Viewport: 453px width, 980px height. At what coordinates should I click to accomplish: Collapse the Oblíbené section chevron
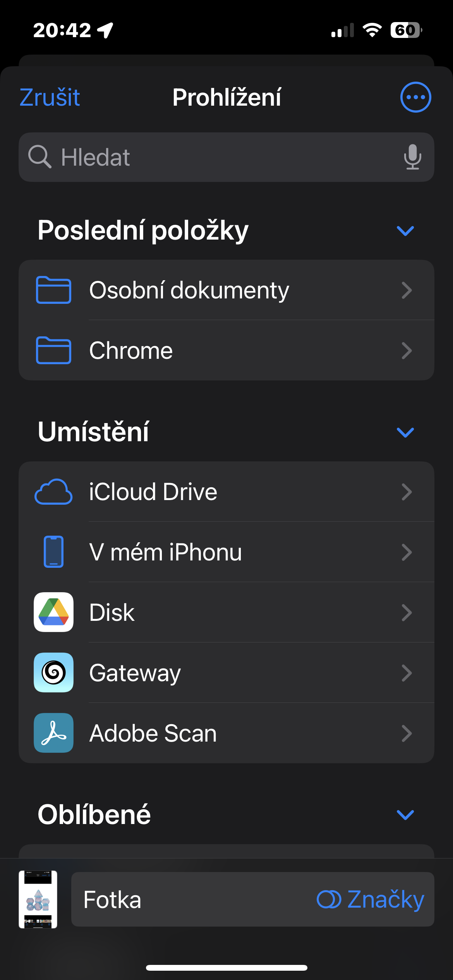pyautogui.click(x=405, y=815)
